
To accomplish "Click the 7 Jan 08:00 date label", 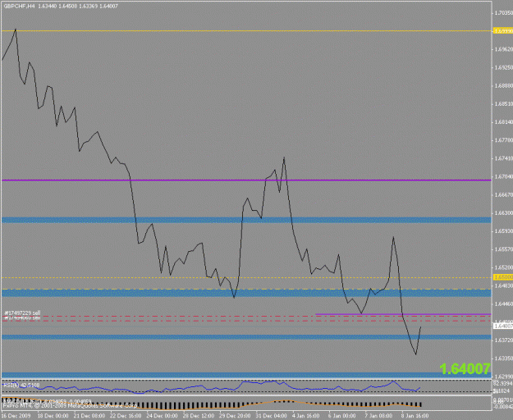I will (379, 416).
